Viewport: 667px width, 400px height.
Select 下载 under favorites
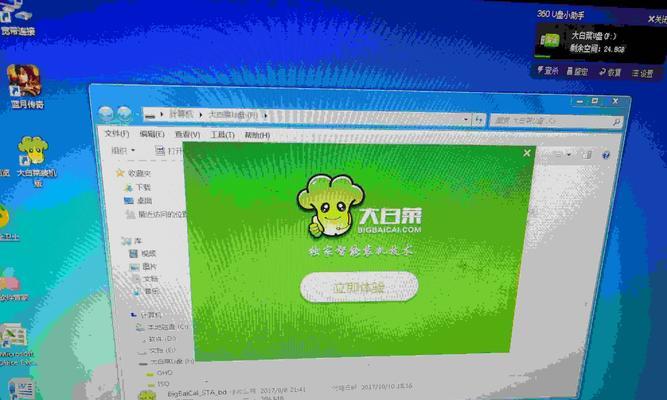point(138,187)
